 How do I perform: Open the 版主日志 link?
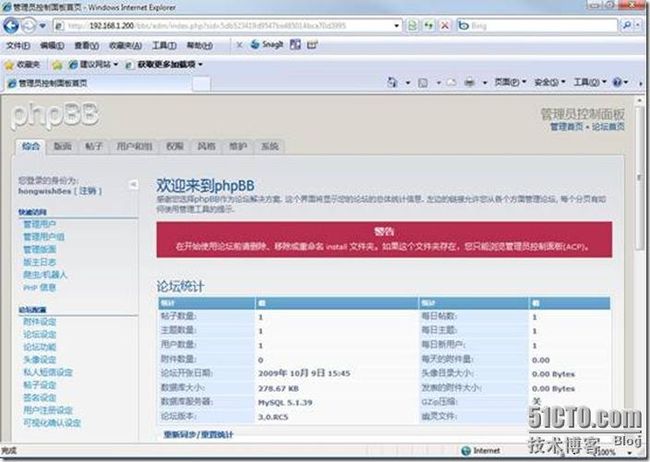point(39,262)
